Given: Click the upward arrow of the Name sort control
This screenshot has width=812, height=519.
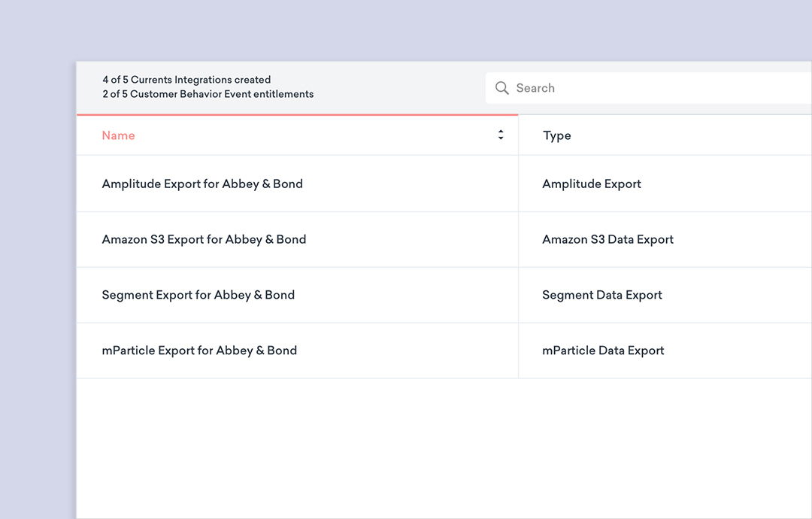Looking at the screenshot, I should click(x=501, y=132).
